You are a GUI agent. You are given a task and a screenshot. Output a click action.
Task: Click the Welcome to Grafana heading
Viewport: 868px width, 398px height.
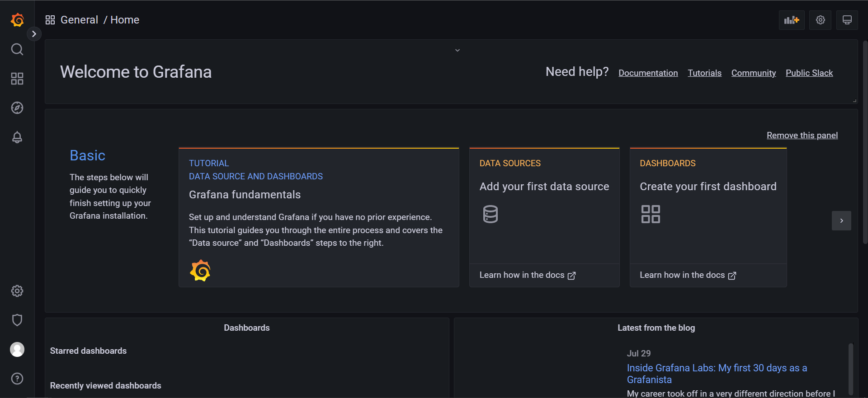(136, 72)
